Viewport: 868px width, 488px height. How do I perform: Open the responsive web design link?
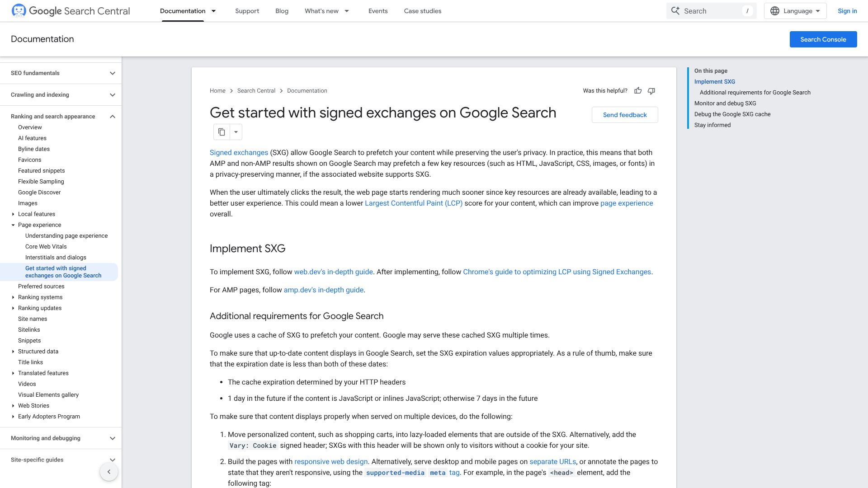pyautogui.click(x=331, y=462)
